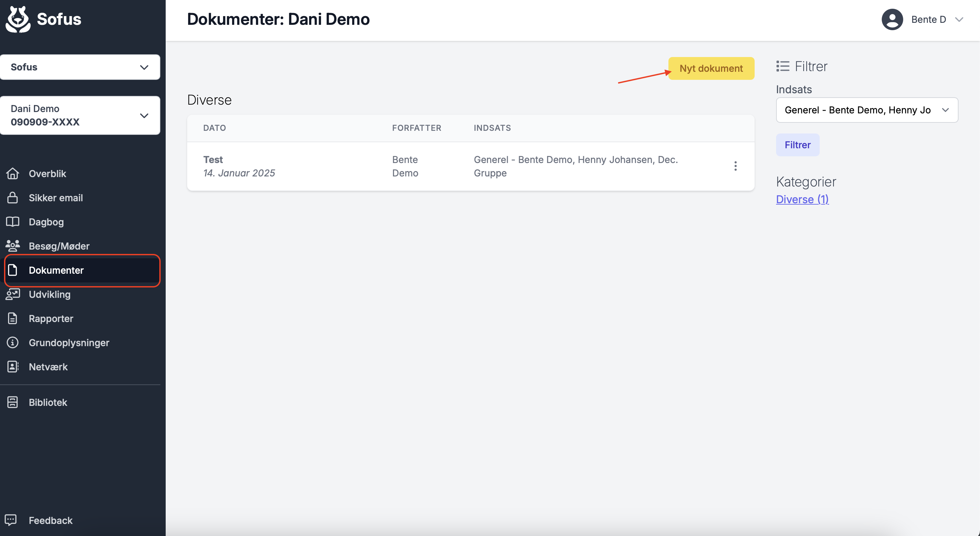Click the Besøg/Møder people icon
The height and width of the screenshot is (536, 980).
(12, 246)
